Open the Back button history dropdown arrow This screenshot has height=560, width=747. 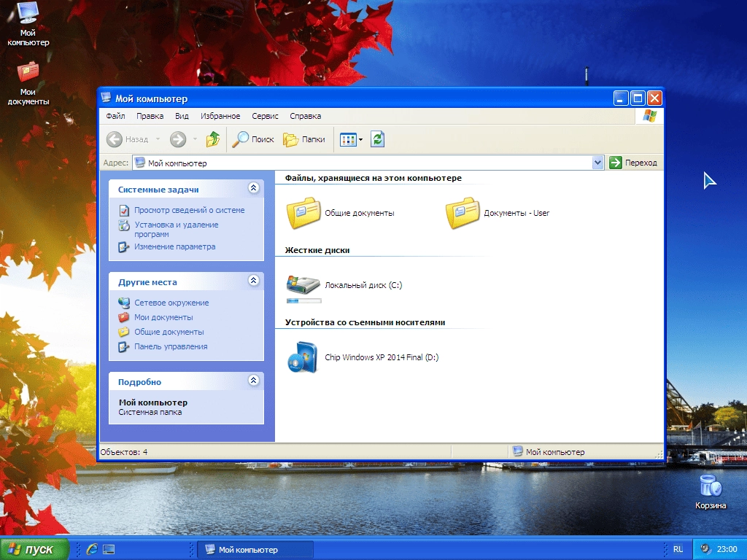[158, 139]
